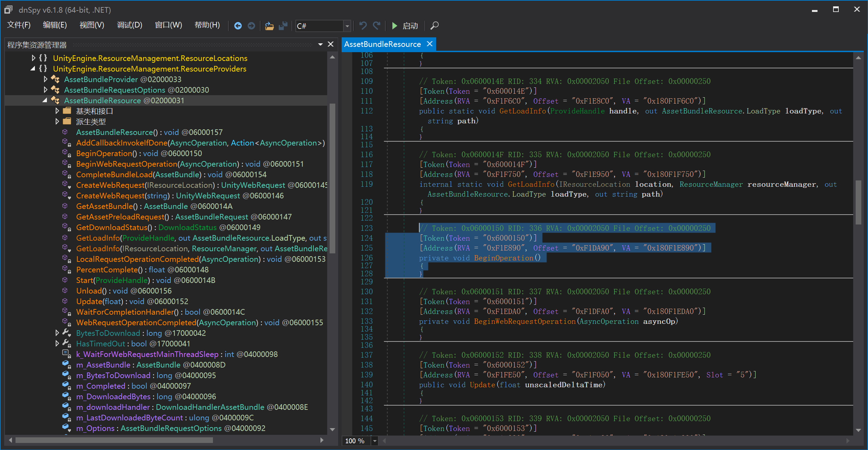Click the Save All toolbar icon
This screenshot has width=868, height=450.
[283, 26]
